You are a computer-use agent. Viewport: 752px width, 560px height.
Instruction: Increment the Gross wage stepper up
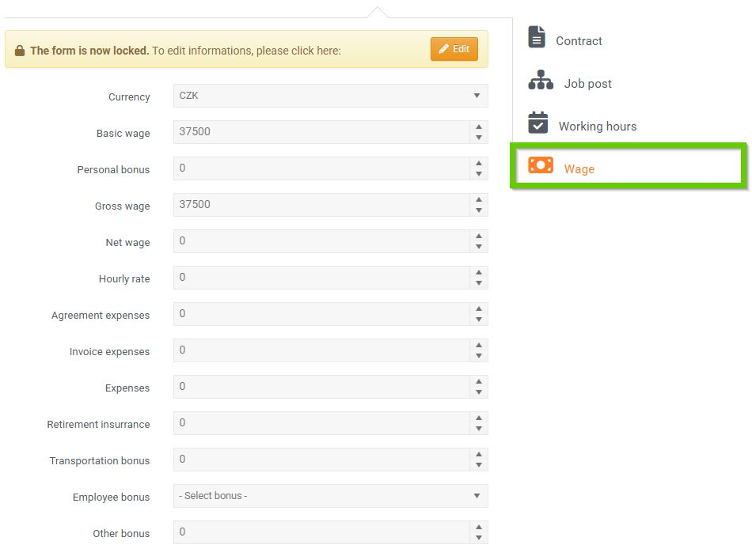[x=479, y=200]
